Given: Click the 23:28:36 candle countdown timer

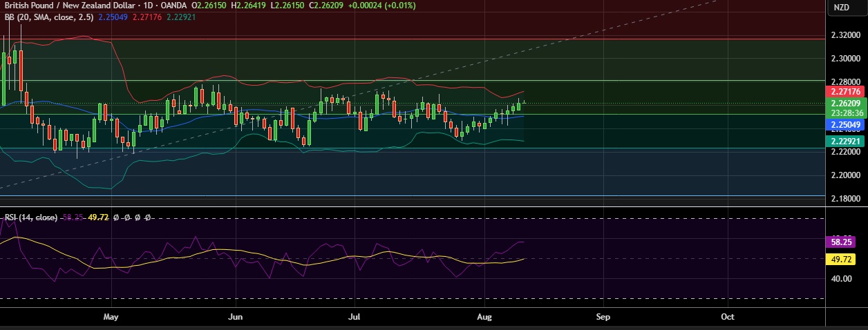Looking at the screenshot, I should coord(846,113).
